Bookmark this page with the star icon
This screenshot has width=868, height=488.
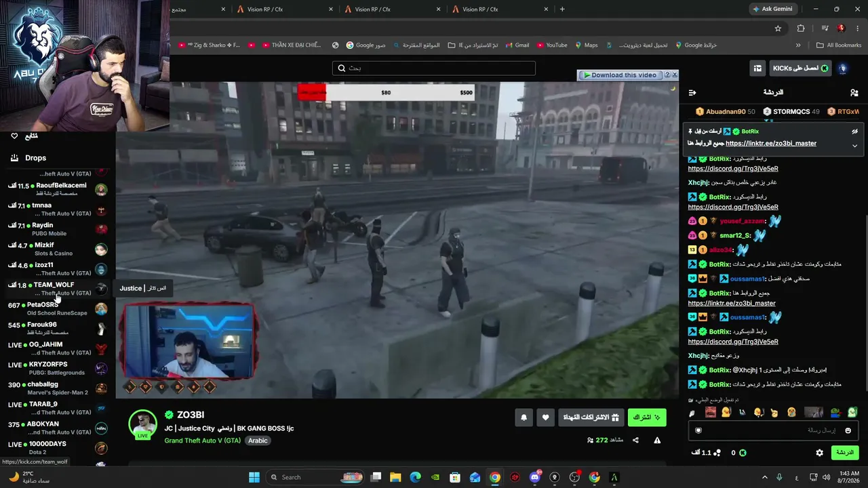click(x=778, y=28)
